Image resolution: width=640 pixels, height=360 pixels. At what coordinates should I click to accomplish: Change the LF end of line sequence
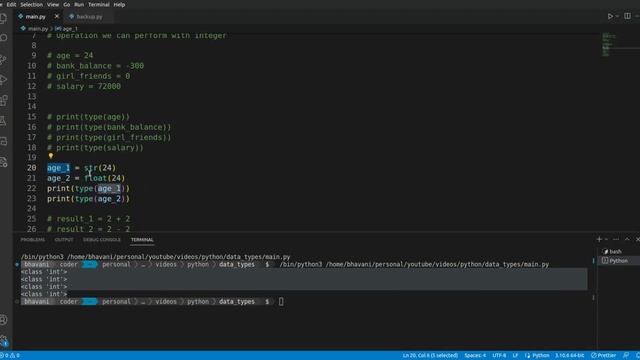(515, 356)
